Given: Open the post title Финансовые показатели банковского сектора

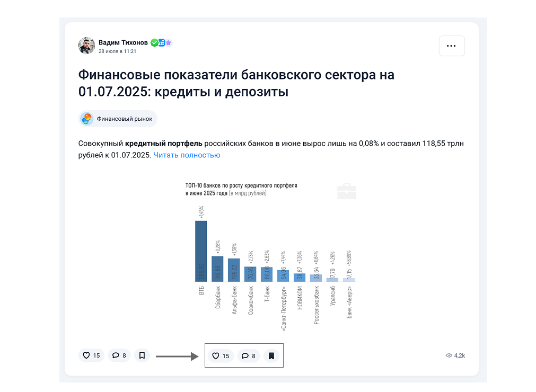Looking at the screenshot, I should click(236, 83).
